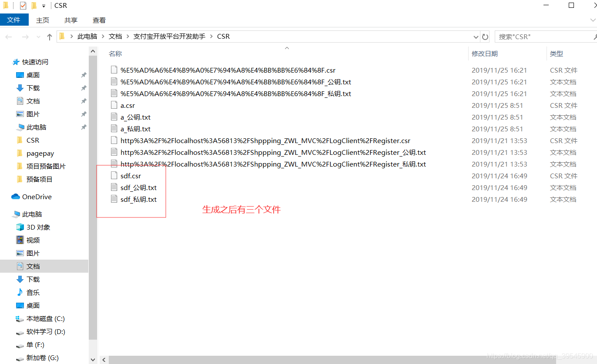597x364 pixels.
Task: Open 单 (F:) drive
Action: click(35, 345)
